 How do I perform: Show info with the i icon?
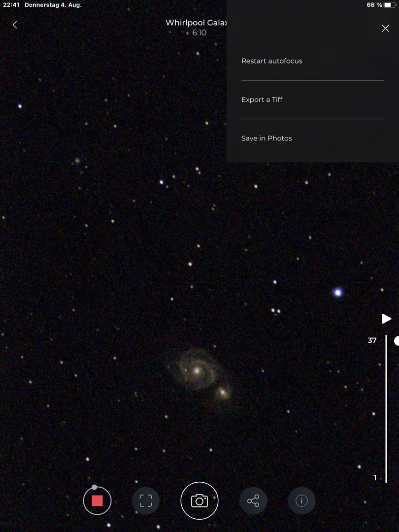(301, 501)
